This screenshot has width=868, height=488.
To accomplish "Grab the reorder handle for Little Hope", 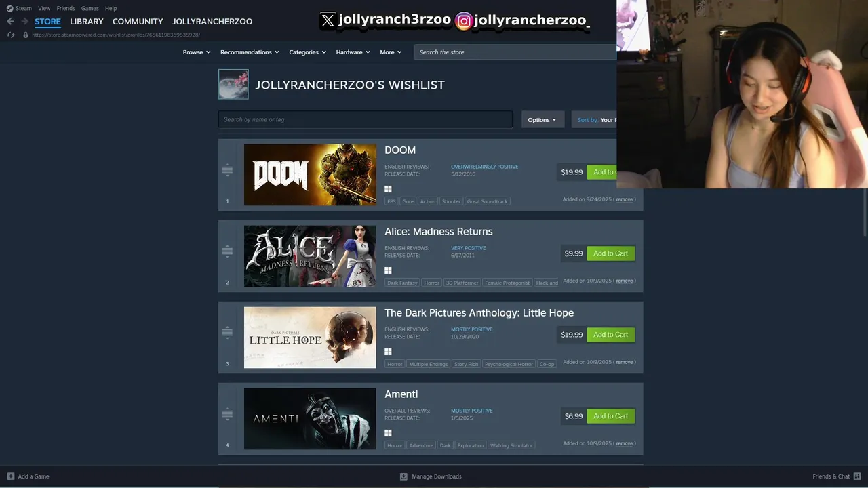I will 227,333.
